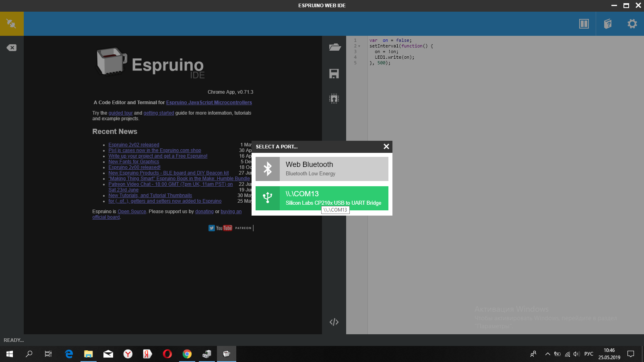Click the Bluetooth symbol icon in the dialog
The image size is (644, 362).
pos(268,169)
